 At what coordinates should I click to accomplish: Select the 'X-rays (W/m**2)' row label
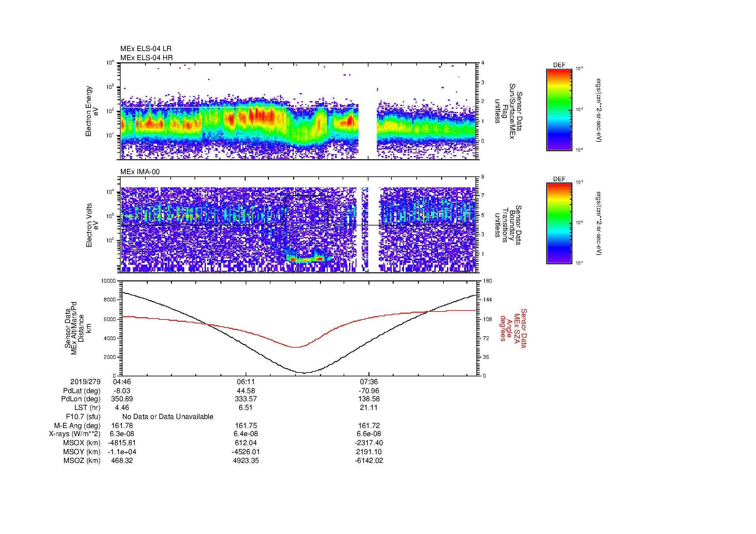point(75,434)
